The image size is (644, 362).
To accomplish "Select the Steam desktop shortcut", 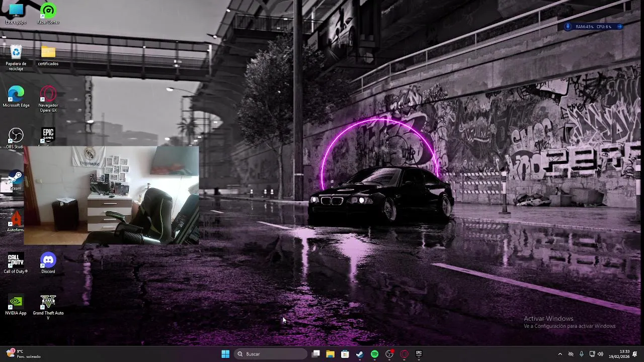I will [16, 180].
